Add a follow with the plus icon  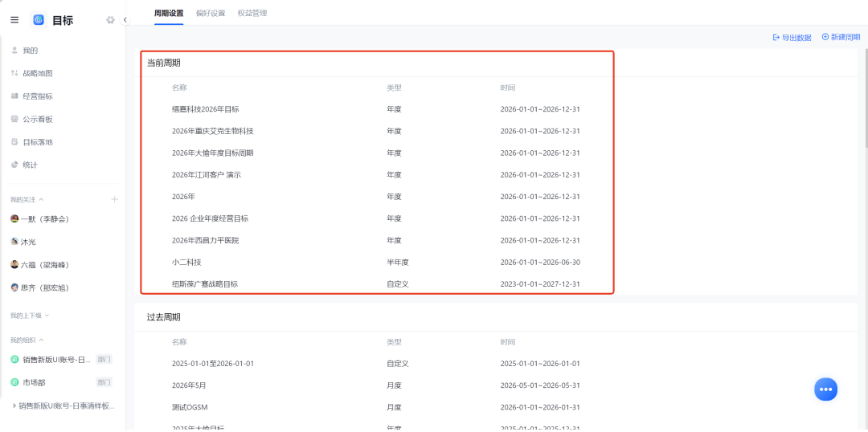[x=115, y=199]
